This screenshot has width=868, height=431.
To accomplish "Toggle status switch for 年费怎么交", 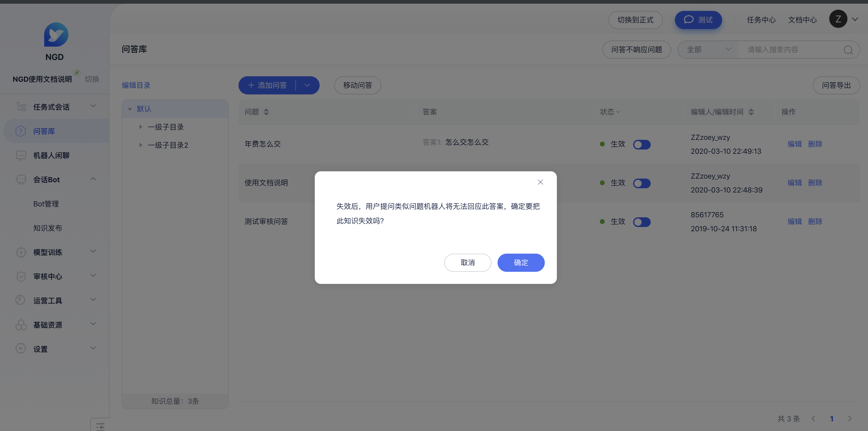I will coord(642,145).
